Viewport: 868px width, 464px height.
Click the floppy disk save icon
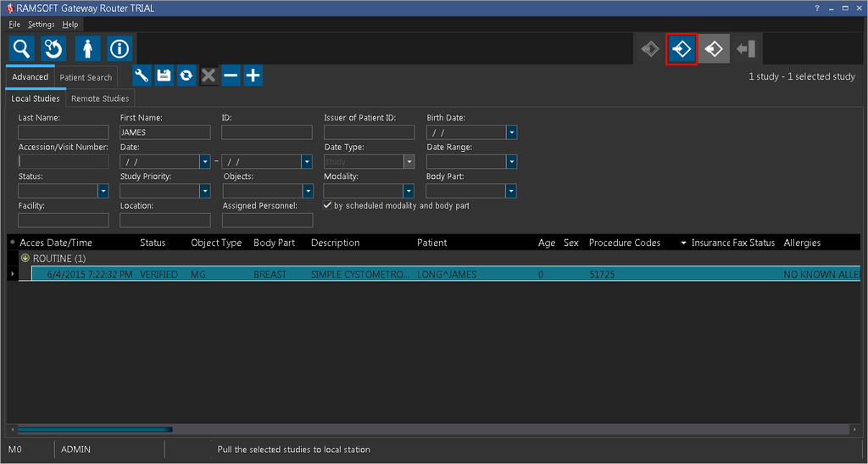pos(164,75)
